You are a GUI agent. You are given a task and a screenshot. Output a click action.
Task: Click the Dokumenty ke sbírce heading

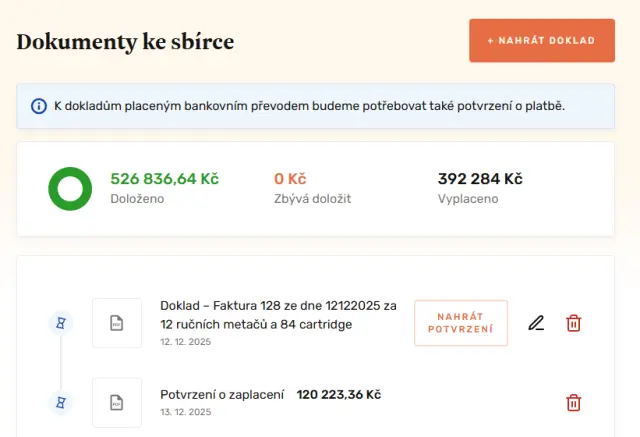(125, 42)
